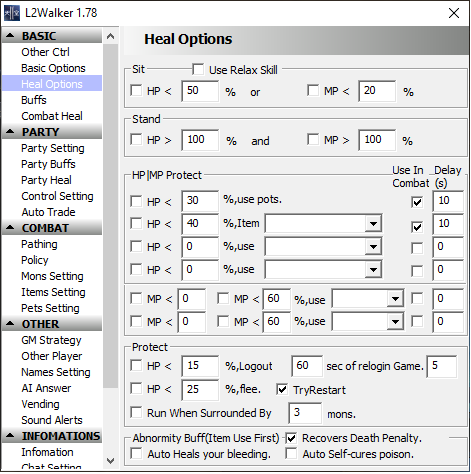
Task: Enable Run When Surrounded By checkbox
Action: 136,412
